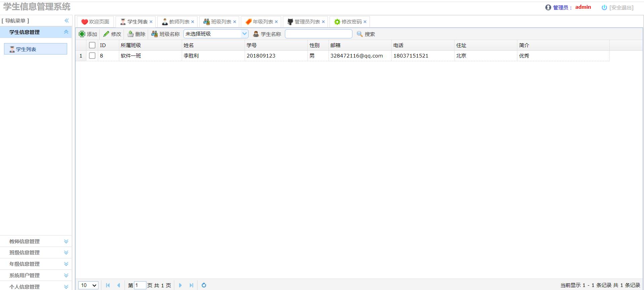Click the page number input field
The height and width of the screenshot is (290, 644).
point(140,285)
